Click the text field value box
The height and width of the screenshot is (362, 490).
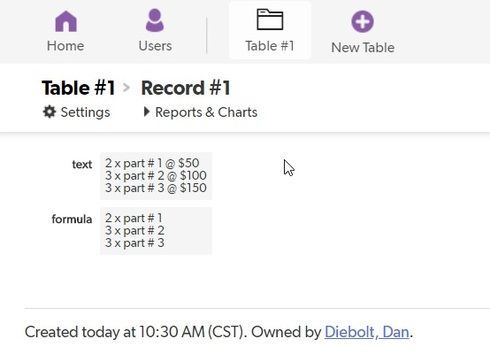point(156,176)
